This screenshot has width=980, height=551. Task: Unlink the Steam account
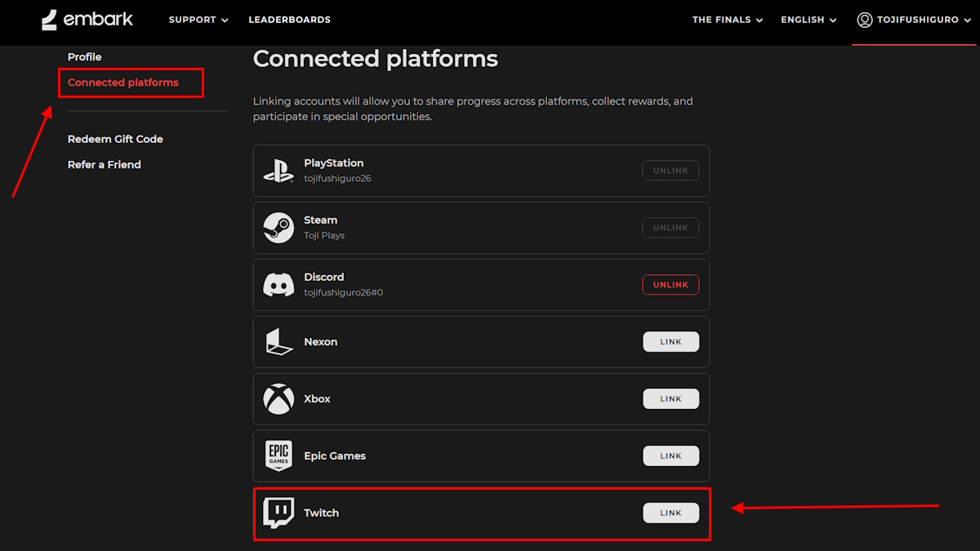[670, 228]
